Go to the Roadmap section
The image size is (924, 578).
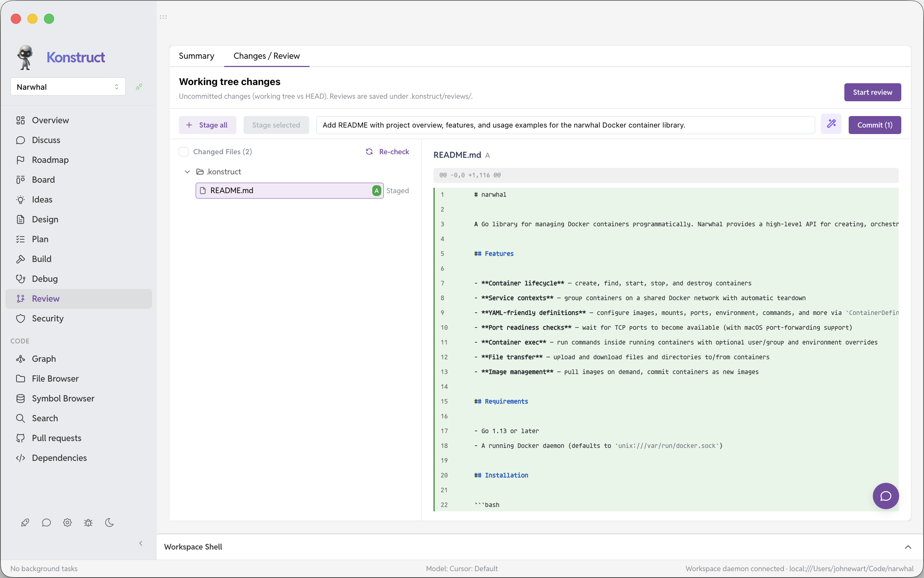79,160
